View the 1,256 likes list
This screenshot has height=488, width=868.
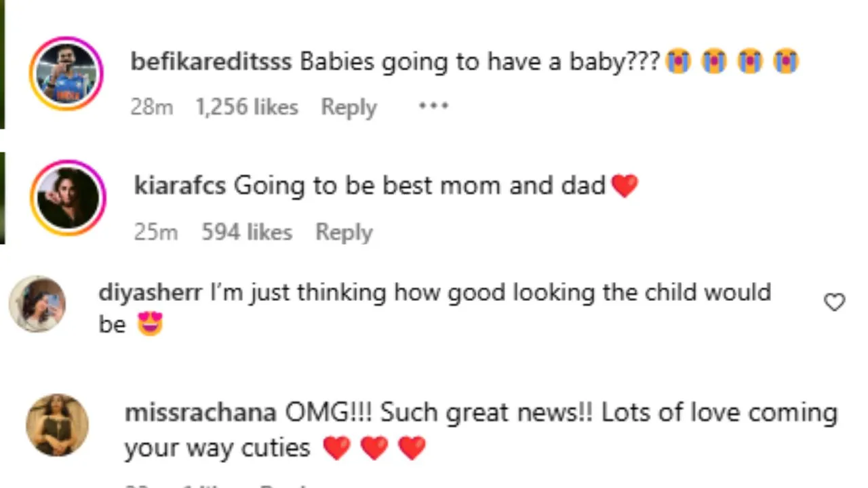pyautogui.click(x=247, y=107)
